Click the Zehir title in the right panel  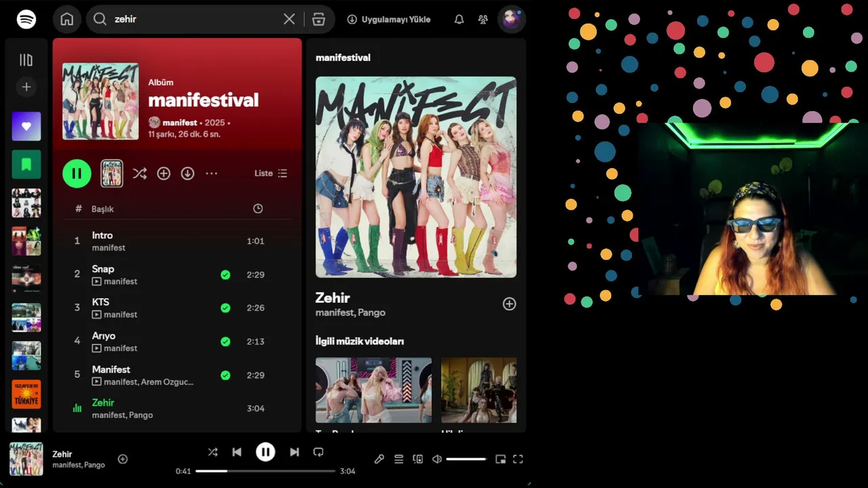332,298
